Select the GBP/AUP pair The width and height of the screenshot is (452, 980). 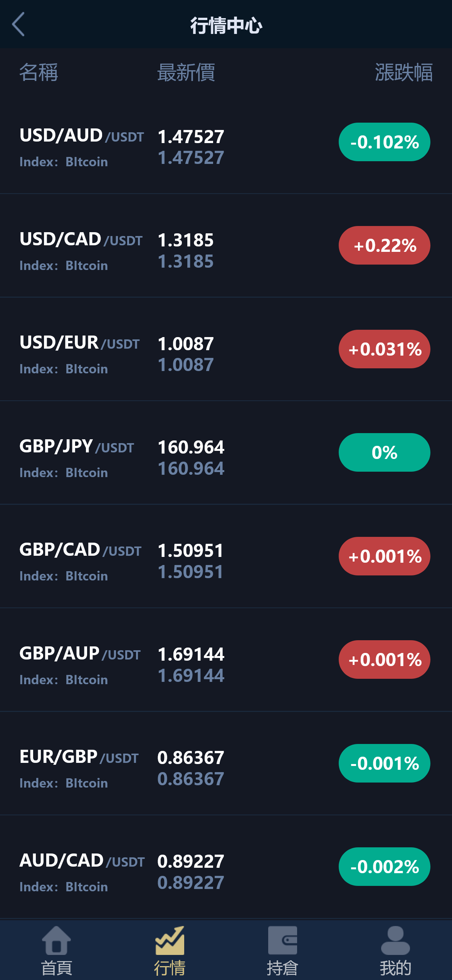point(60,654)
